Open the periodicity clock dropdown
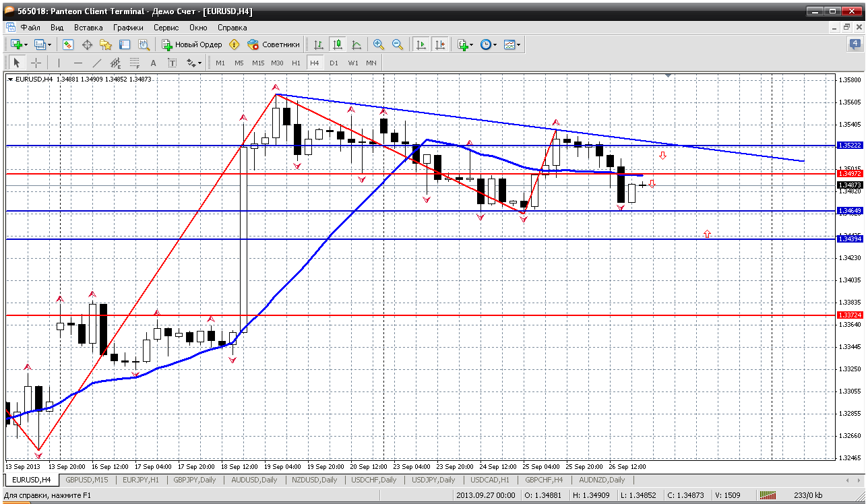 (x=489, y=44)
